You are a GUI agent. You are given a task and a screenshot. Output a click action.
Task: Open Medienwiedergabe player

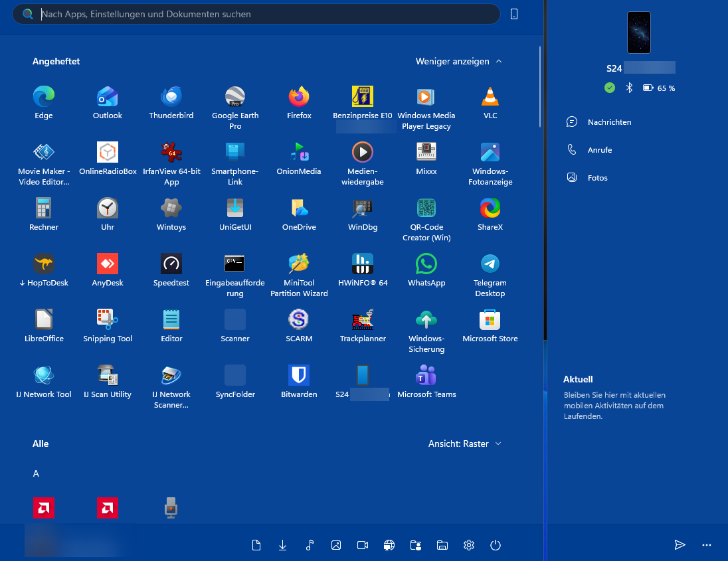(363, 164)
